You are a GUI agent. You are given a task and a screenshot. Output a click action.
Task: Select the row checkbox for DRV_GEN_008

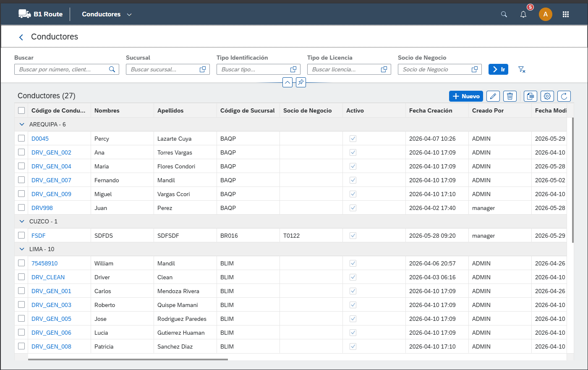pos(21,346)
